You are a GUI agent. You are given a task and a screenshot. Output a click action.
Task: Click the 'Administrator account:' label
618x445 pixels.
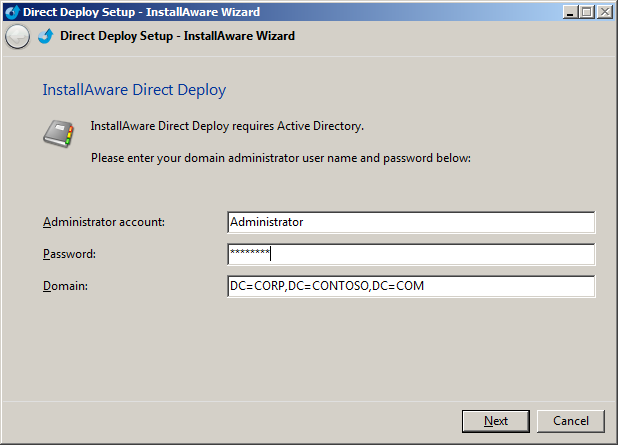(x=104, y=222)
